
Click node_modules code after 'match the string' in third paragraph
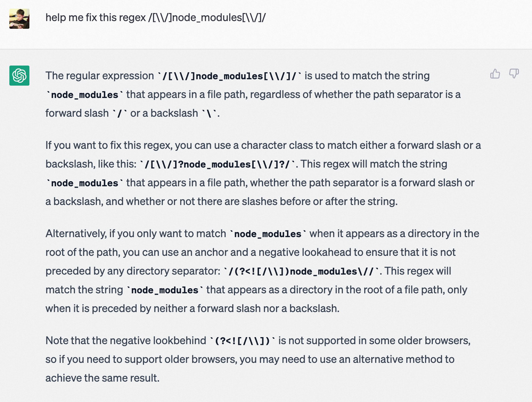pyautogui.click(x=165, y=290)
